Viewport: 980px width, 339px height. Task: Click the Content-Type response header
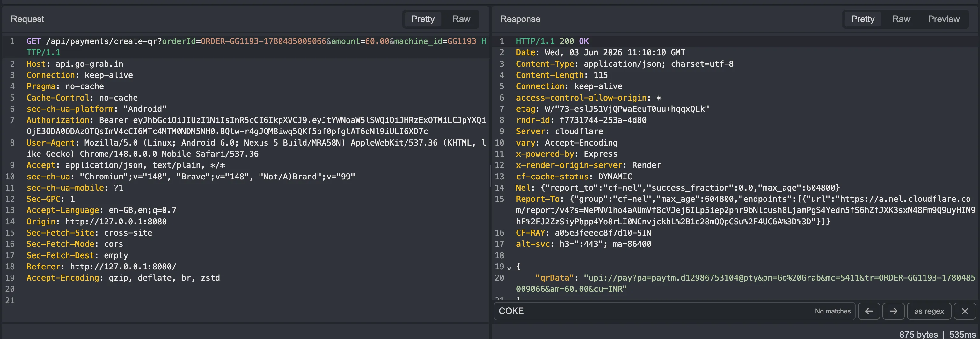pyautogui.click(x=625, y=64)
